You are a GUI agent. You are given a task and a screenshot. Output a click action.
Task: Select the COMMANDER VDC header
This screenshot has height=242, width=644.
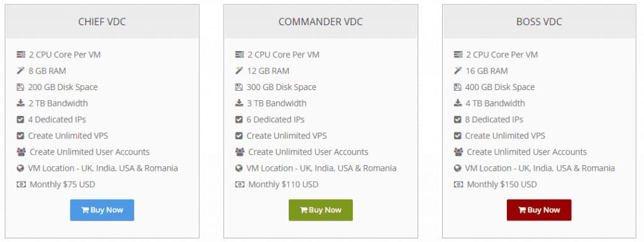tap(320, 22)
